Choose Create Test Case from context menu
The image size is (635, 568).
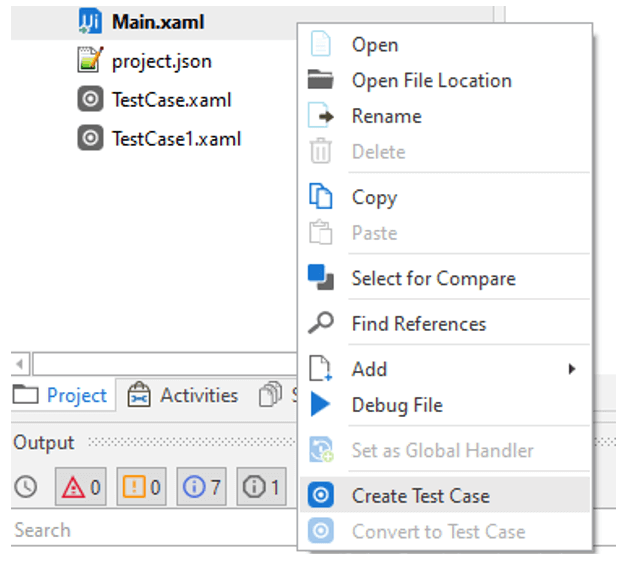pyautogui.click(x=420, y=496)
